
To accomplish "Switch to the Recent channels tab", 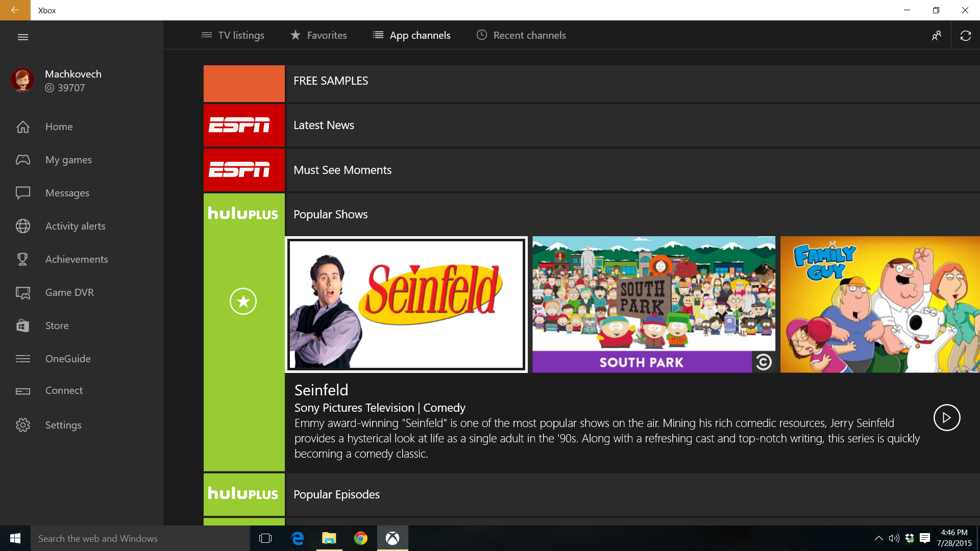I will tap(521, 35).
